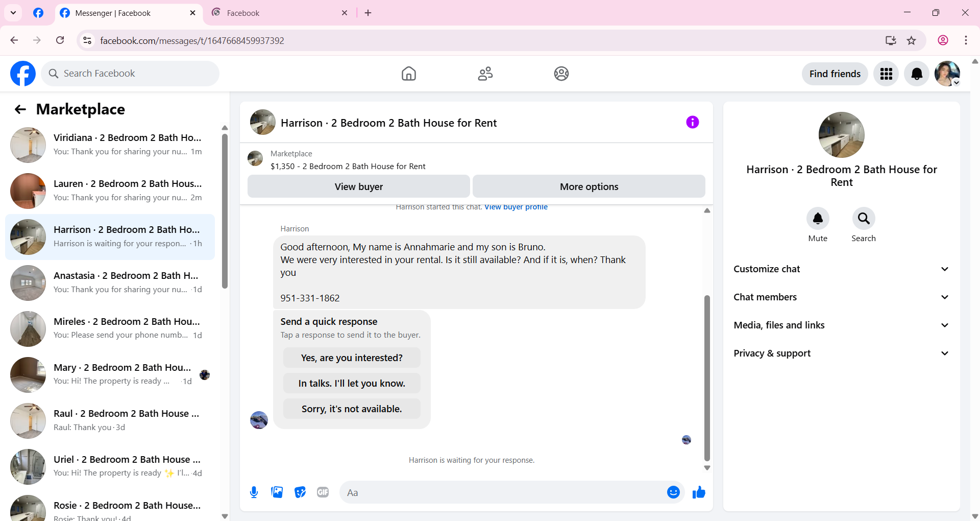Click the More options button
Viewport: 980px width, 521px height.
pyautogui.click(x=589, y=186)
